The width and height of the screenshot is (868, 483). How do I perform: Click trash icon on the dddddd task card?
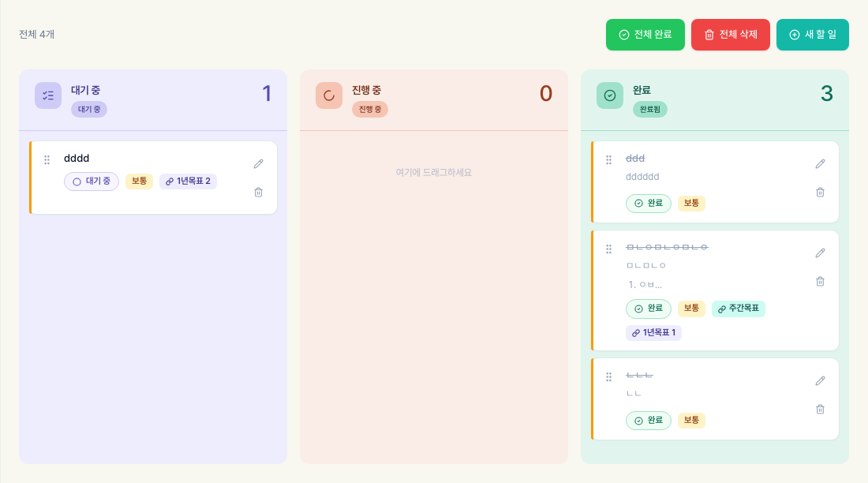pyautogui.click(x=821, y=193)
